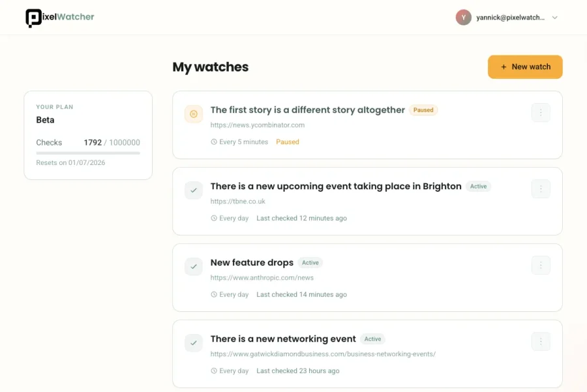Click 'Last checked 12 minutes ago'
The height and width of the screenshot is (392, 587).
[x=302, y=219]
